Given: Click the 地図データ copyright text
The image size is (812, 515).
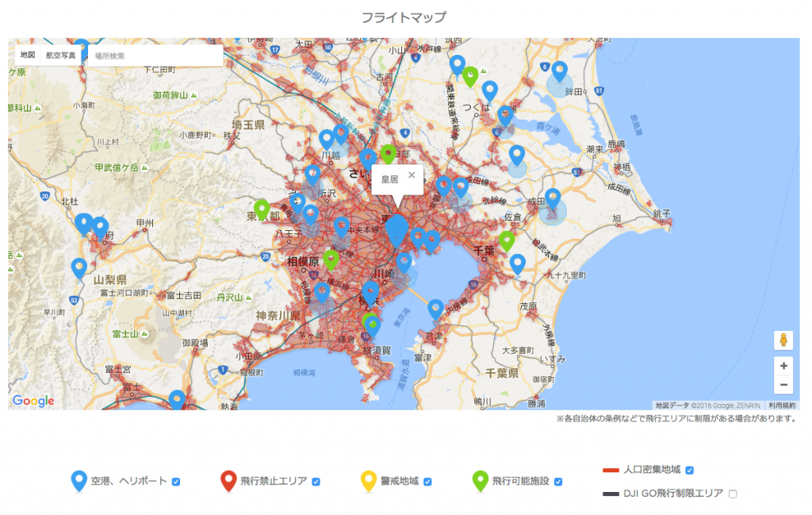Looking at the screenshot, I should [x=708, y=405].
